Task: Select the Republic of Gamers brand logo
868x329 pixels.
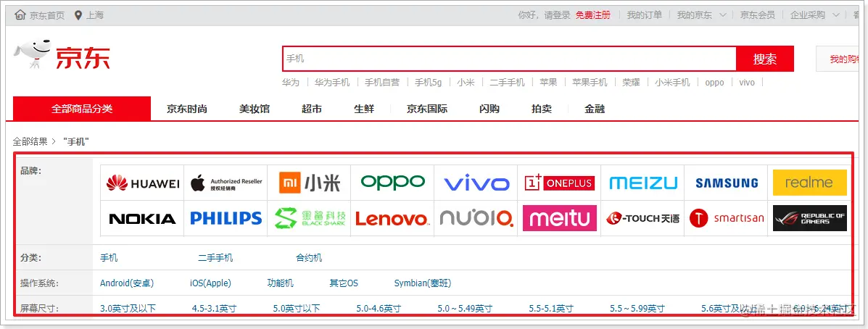Action: (809, 218)
